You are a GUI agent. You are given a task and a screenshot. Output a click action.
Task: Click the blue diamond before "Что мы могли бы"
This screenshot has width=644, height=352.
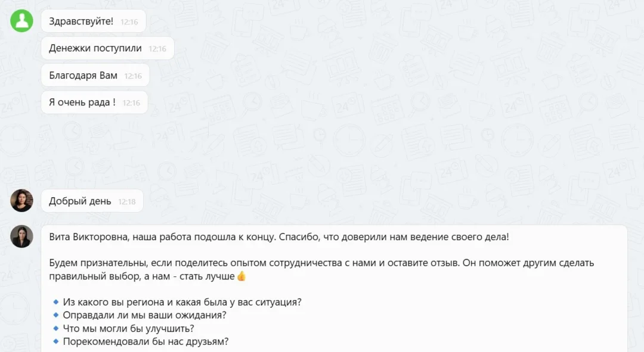(56, 328)
